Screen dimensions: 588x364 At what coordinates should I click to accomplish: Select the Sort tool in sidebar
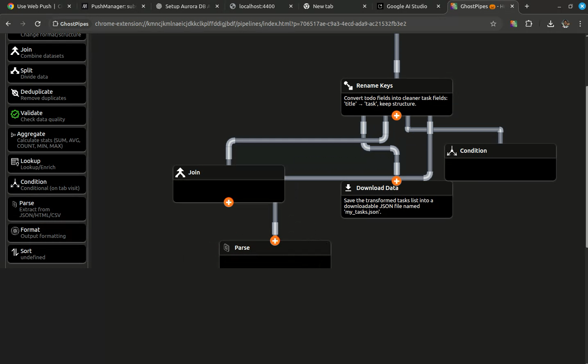[47, 254]
